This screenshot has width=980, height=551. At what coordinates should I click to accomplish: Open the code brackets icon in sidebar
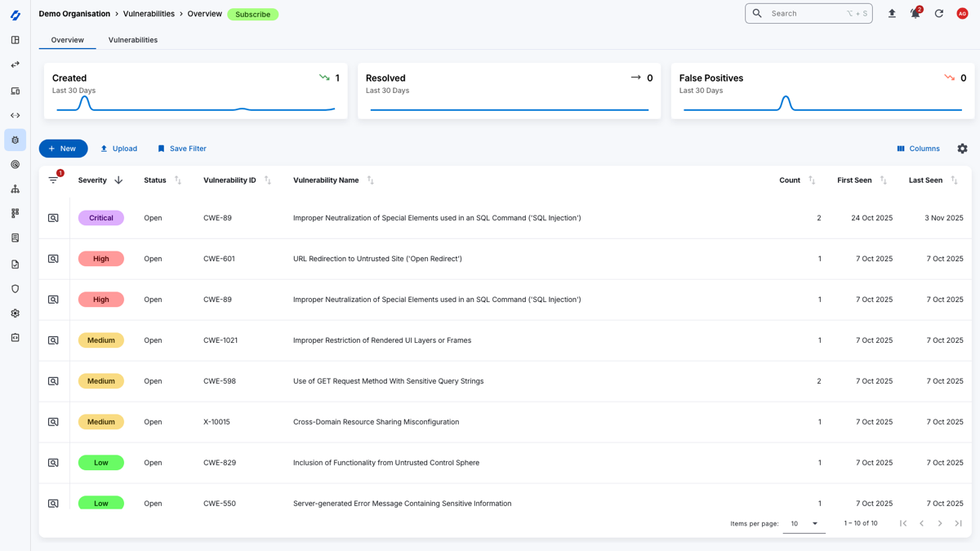pyautogui.click(x=15, y=115)
